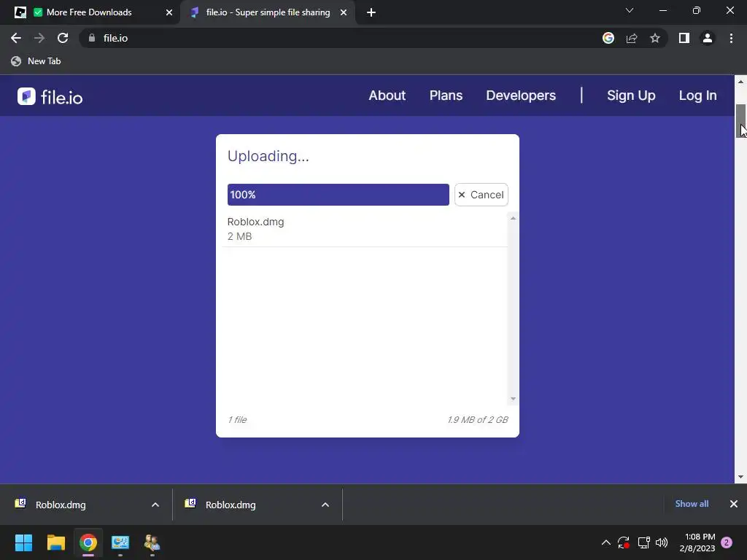
Task: Click the page vertical scrollbar thumb
Action: point(741,121)
